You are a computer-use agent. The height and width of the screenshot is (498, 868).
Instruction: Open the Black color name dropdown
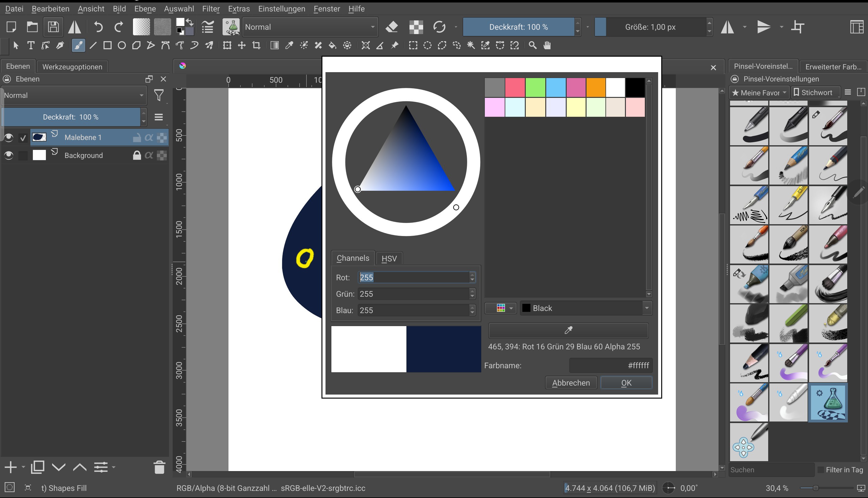pyautogui.click(x=646, y=308)
